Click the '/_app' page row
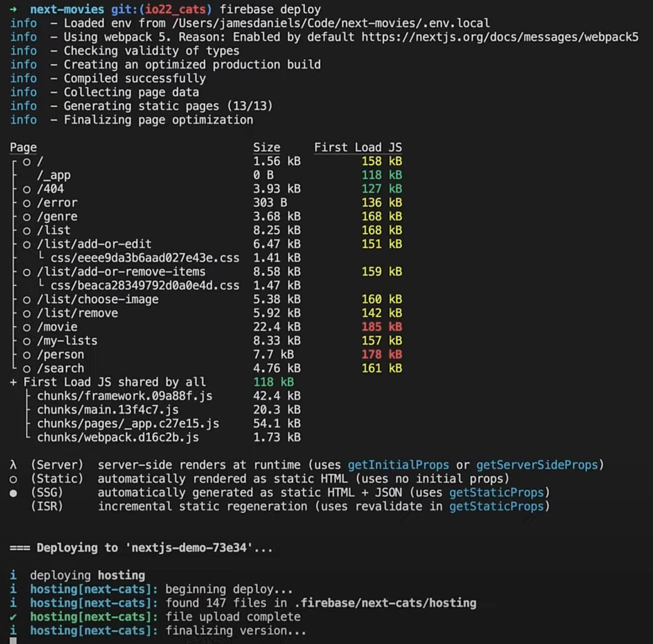The width and height of the screenshot is (653, 644). pyautogui.click(x=206, y=175)
